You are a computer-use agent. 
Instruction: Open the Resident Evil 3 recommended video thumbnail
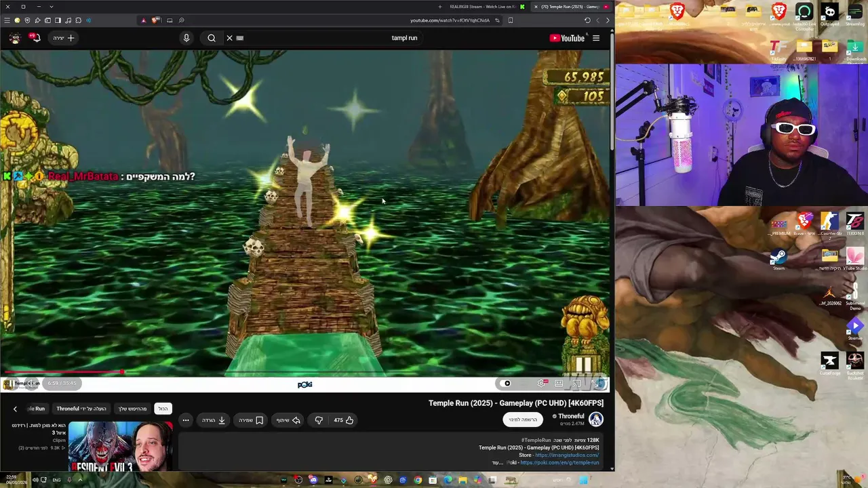click(x=120, y=445)
